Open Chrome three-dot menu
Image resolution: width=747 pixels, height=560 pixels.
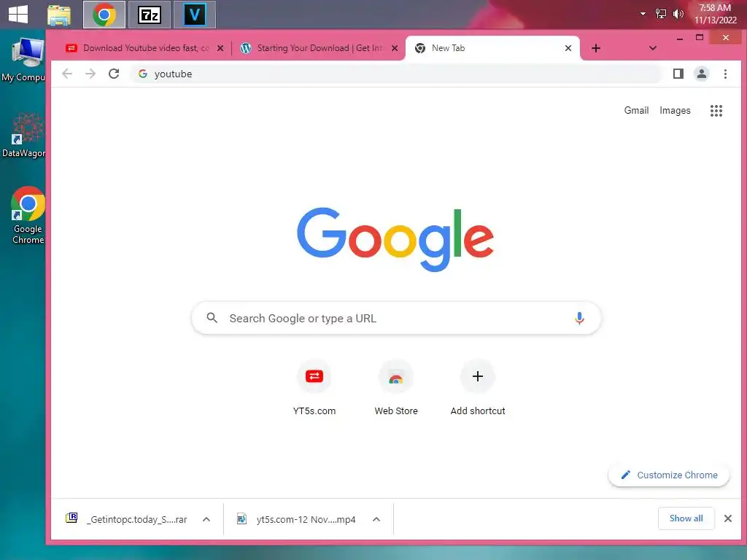click(x=725, y=74)
